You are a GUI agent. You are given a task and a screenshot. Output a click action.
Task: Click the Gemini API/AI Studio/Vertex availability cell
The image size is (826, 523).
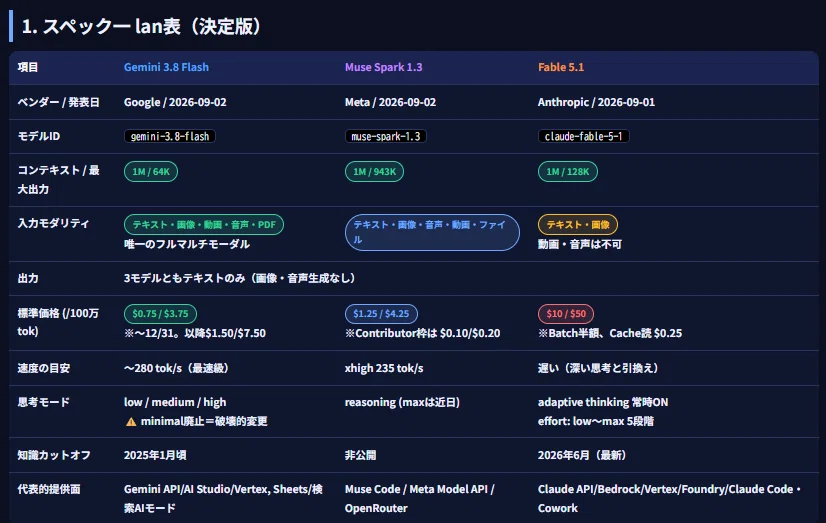(x=223, y=499)
